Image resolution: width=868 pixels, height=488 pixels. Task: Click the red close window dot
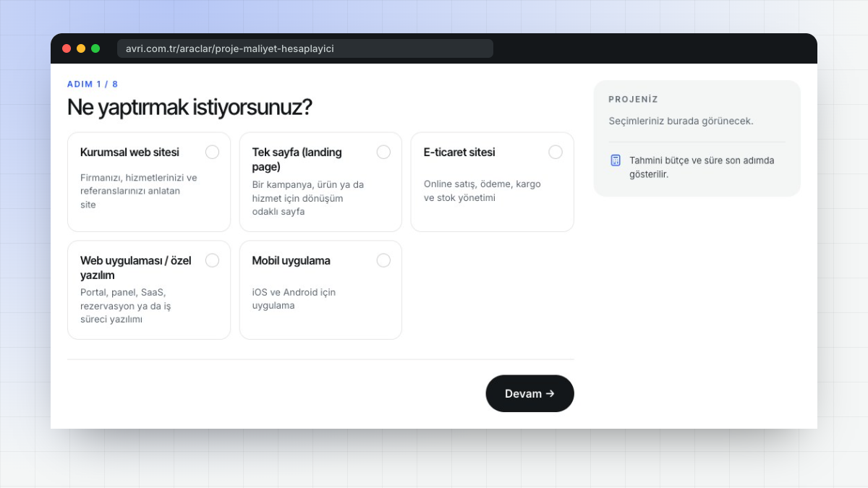pos(67,48)
